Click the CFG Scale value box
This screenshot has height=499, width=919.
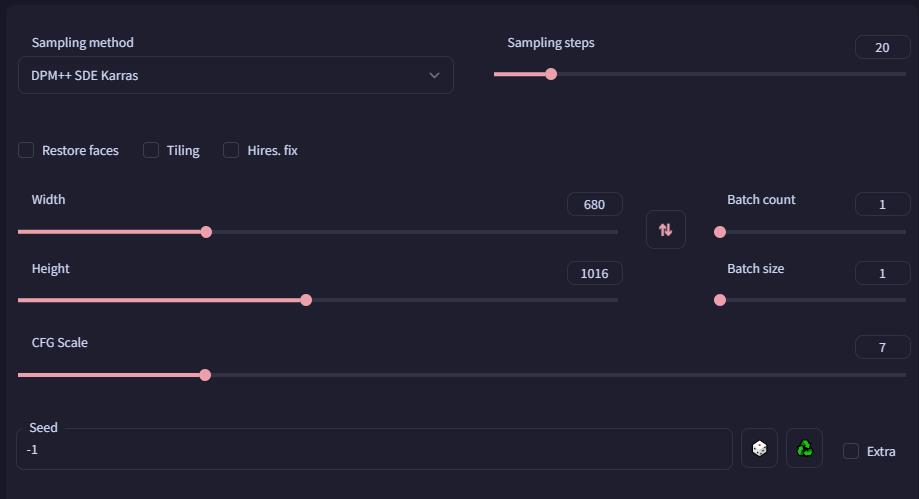882,347
